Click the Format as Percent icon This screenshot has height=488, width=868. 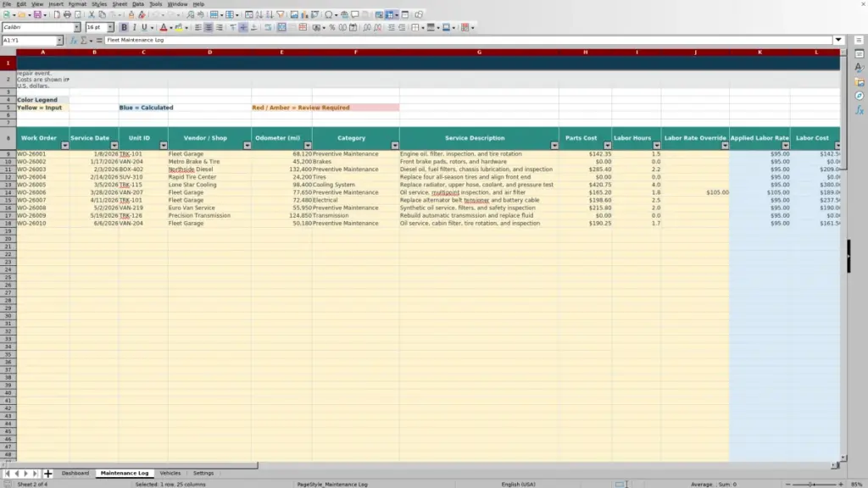pyautogui.click(x=332, y=28)
